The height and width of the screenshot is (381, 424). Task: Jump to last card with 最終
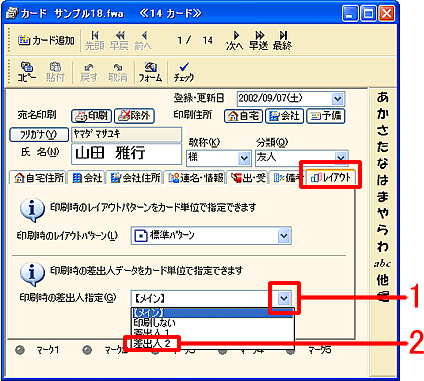click(x=282, y=41)
